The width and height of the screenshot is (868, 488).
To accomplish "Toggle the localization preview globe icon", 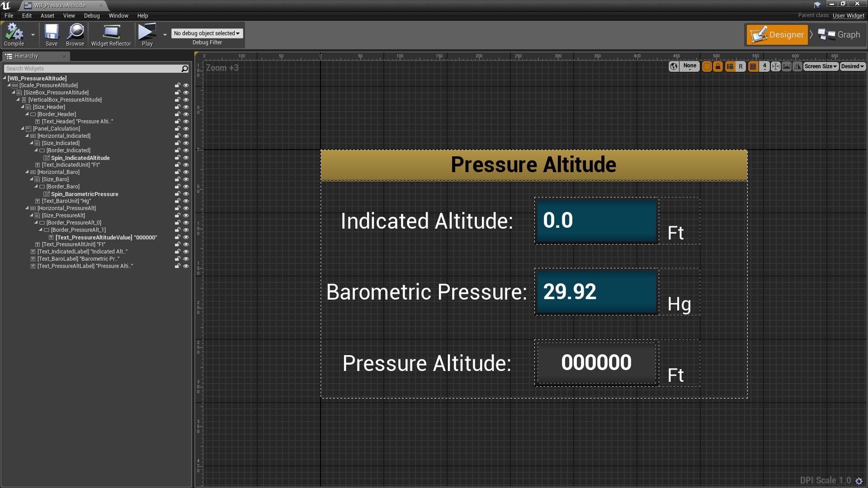I will (674, 66).
